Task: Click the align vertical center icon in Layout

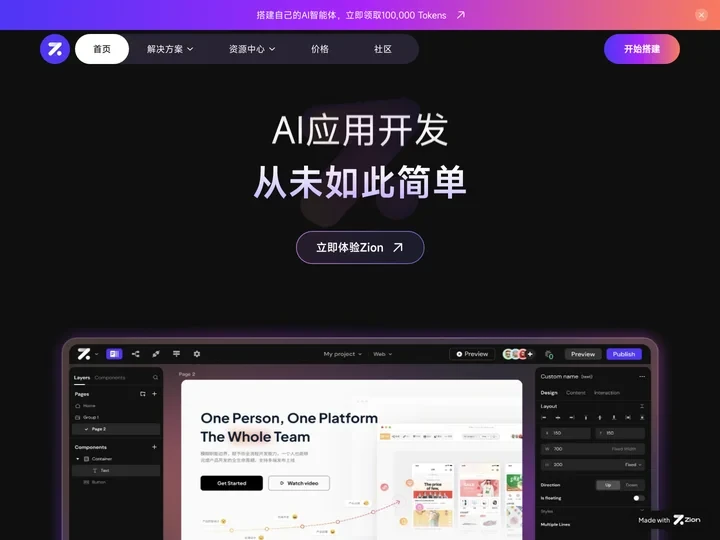Action: [600, 418]
